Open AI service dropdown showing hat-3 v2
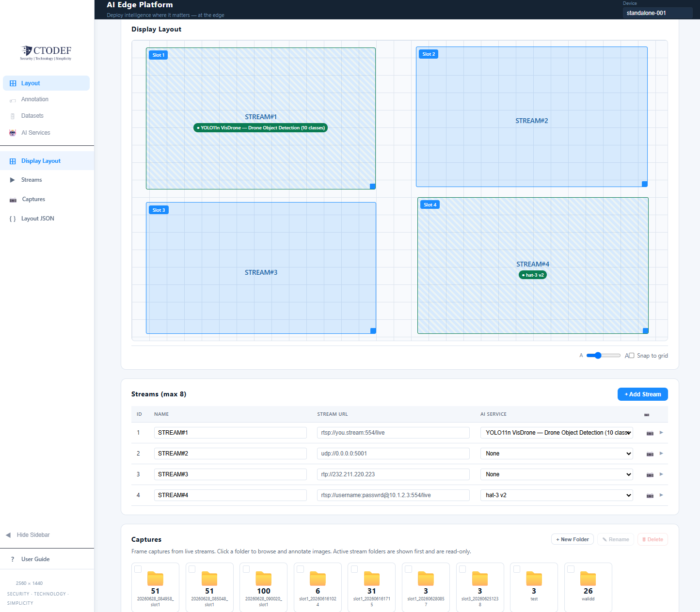This screenshot has height=612, width=700. tap(557, 495)
